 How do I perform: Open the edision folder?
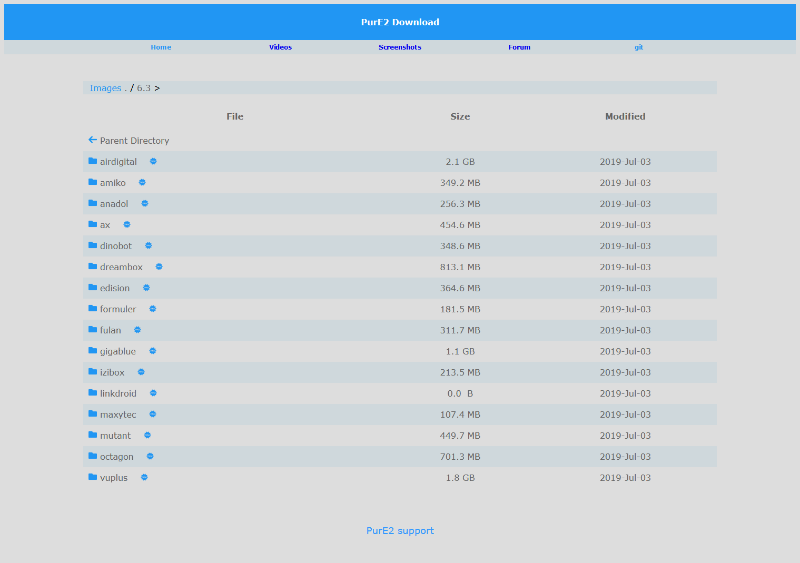(115, 288)
